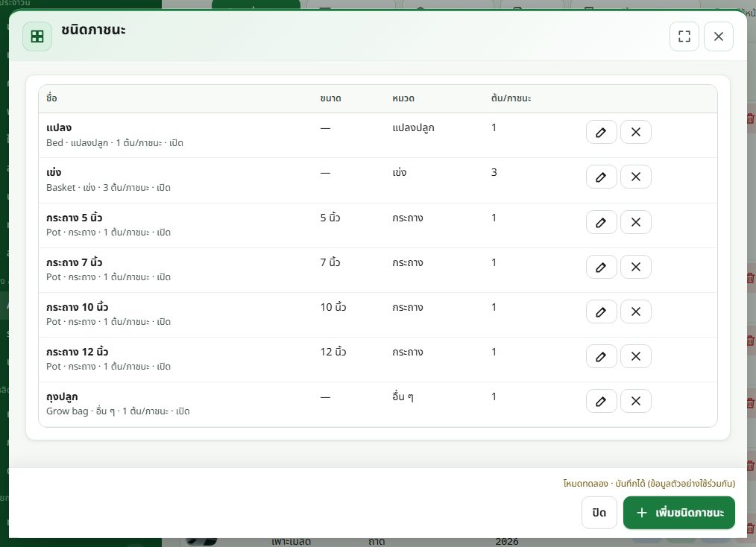The height and width of the screenshot is (547, 756).
Task: Edit the กระถาง 5 นิ้ว row
Action: tap(601, 222)
